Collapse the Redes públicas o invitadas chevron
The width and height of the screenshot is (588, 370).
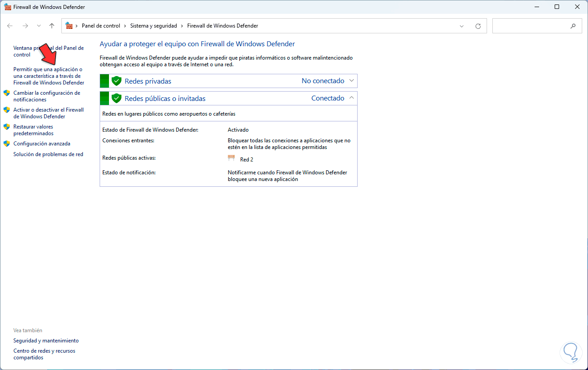pyautogui.click(x=351, y=98)
